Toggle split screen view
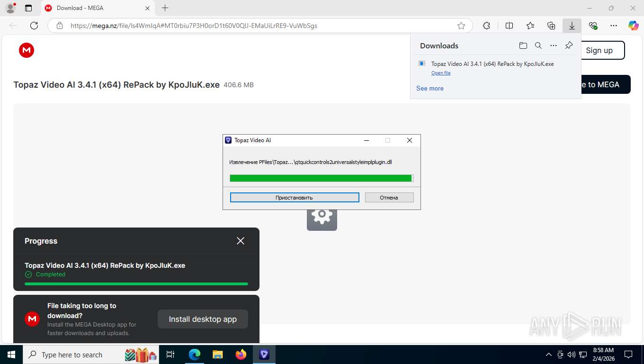This screenshot has width=644, height=364. click(509, 26)
